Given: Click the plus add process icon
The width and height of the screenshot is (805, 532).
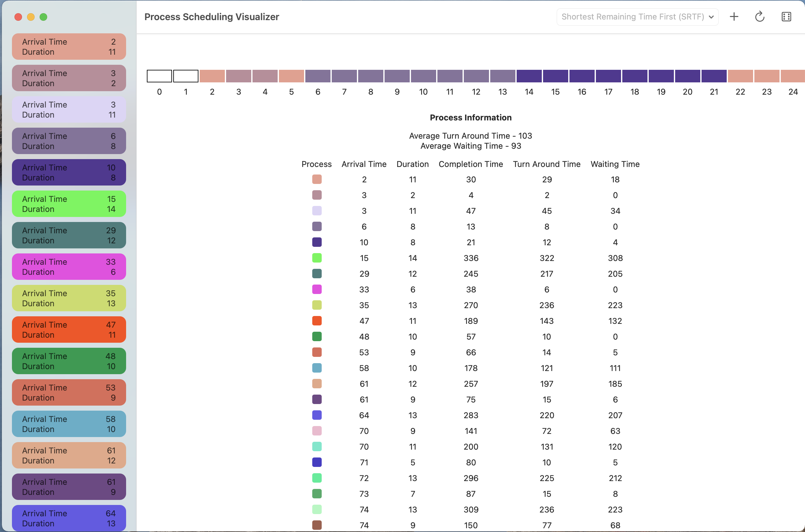Looking at the screenshot, I should 734,17.
